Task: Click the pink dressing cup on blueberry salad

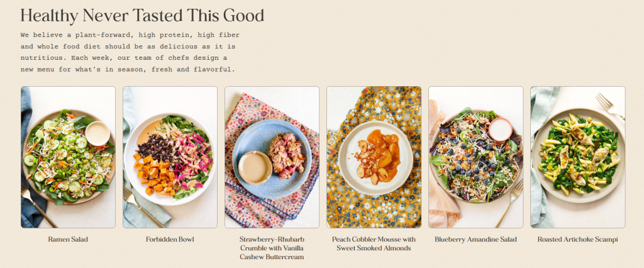Action: (x=501, y=128)
